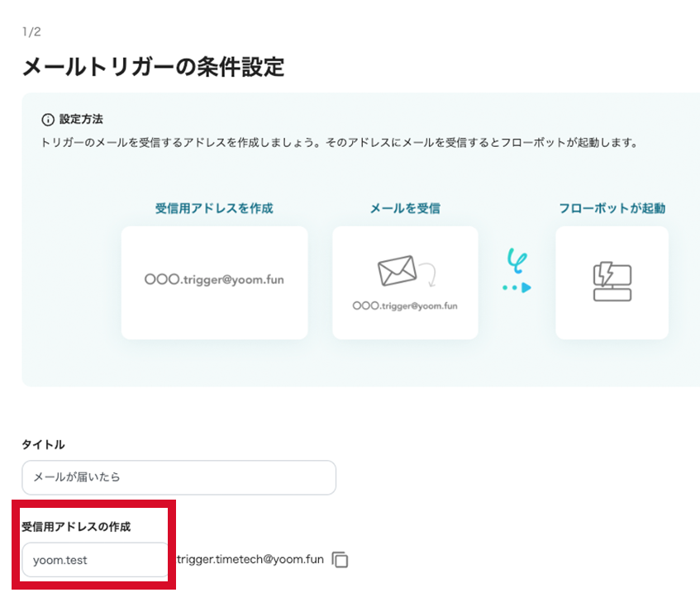The width and height of the screenshot is (700, 602).
Task: Click the 設定方法 label
Action: pos(81,119)
